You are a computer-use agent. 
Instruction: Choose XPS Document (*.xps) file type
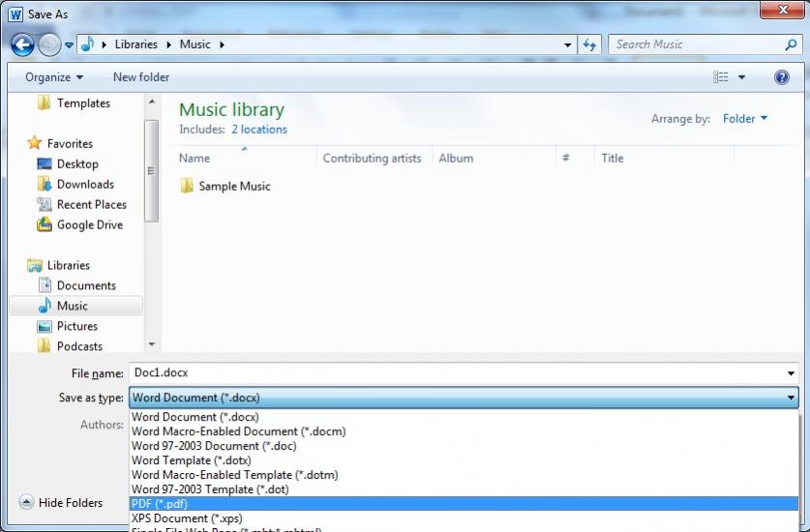pos(464,518)
